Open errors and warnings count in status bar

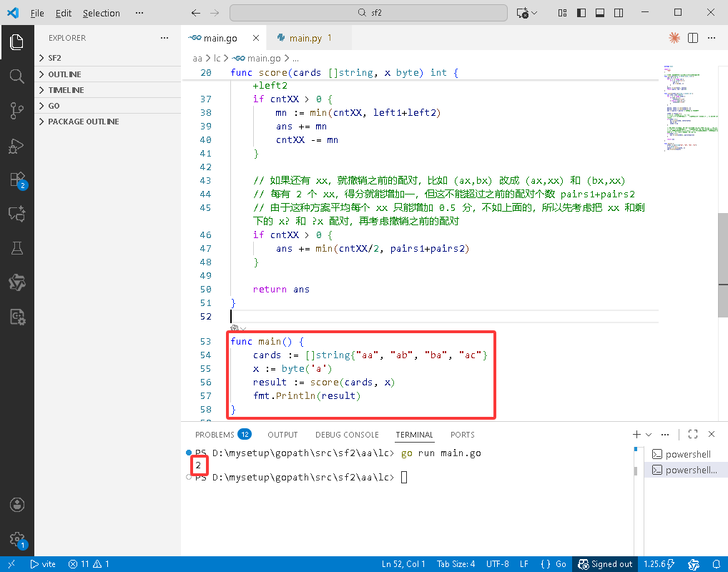coord(89,564)
